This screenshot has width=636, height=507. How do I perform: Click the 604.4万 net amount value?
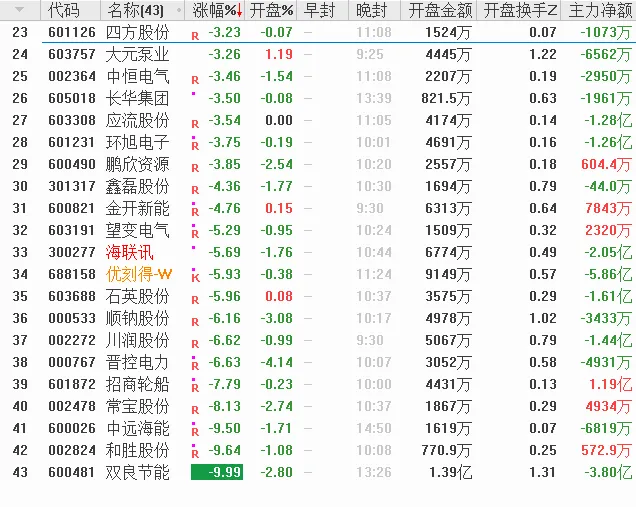tap(606, 164)
